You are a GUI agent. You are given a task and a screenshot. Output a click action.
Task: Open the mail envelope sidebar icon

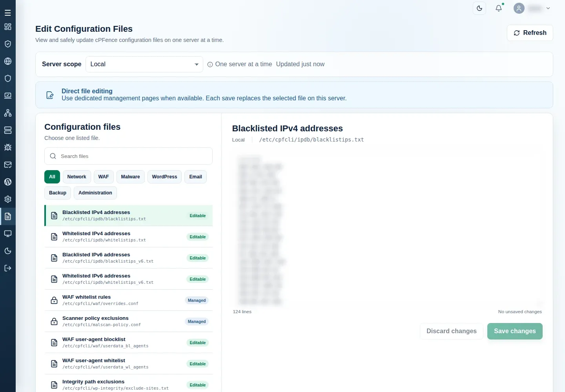[x=7, y=165]
